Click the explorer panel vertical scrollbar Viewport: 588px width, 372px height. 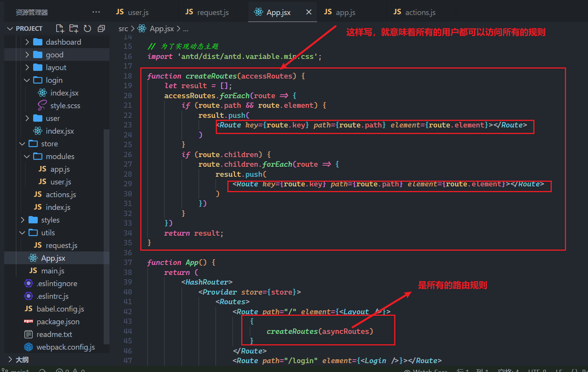click(106, 236)
